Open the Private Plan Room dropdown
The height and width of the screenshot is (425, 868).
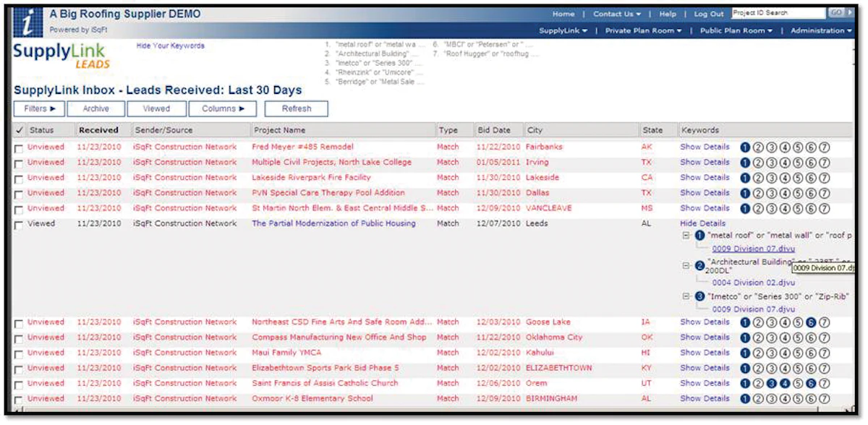[x=644, y=30]
